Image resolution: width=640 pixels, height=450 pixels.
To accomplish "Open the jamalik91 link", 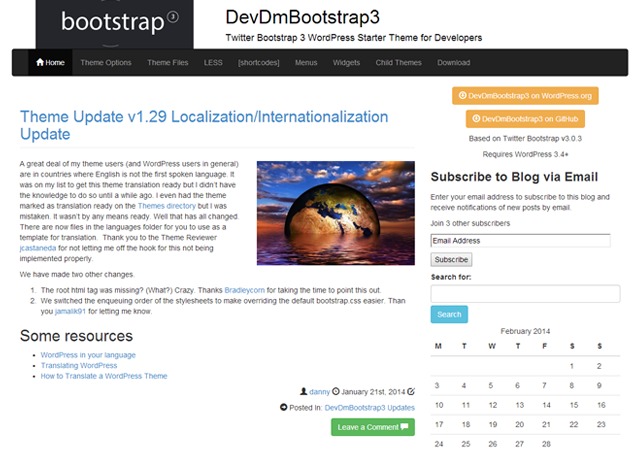I will coord(70,311).
